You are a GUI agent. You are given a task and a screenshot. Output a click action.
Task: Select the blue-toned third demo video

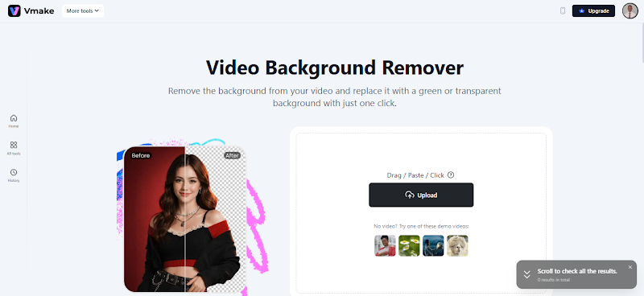point(433,245)
